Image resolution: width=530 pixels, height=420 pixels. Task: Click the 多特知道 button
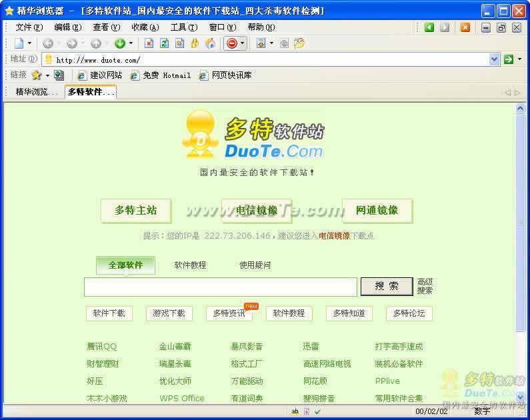tap(349, 313)
